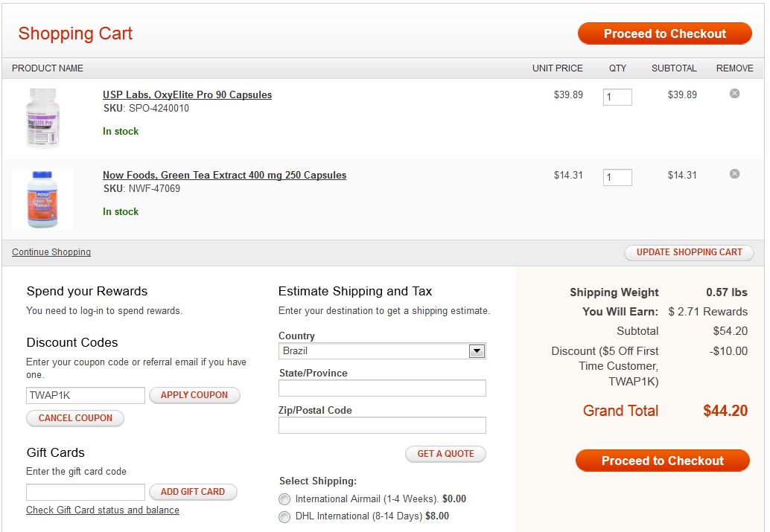Remove OxyElite Pro from the cart
Viewport: 770px width, 532px height.
734,93
